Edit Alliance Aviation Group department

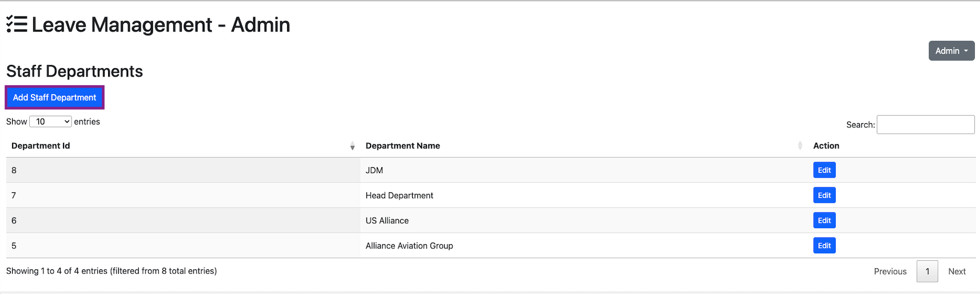(824, 245)
